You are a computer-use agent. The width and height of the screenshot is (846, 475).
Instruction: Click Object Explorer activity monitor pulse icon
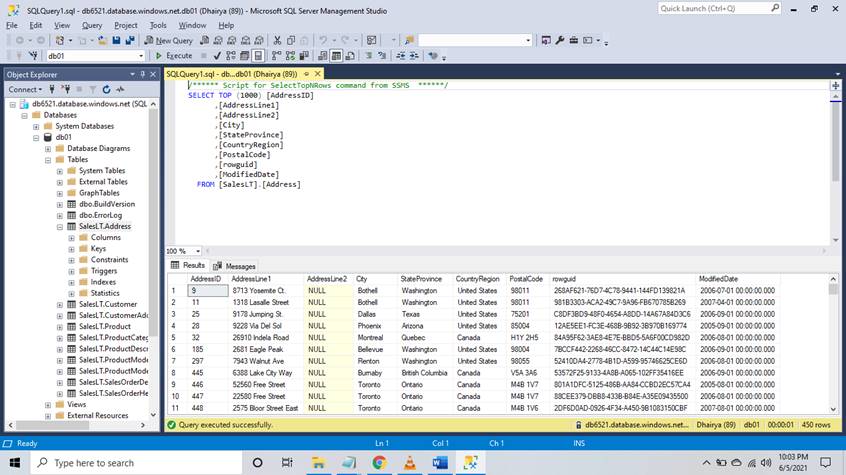(x=120, y=90)
